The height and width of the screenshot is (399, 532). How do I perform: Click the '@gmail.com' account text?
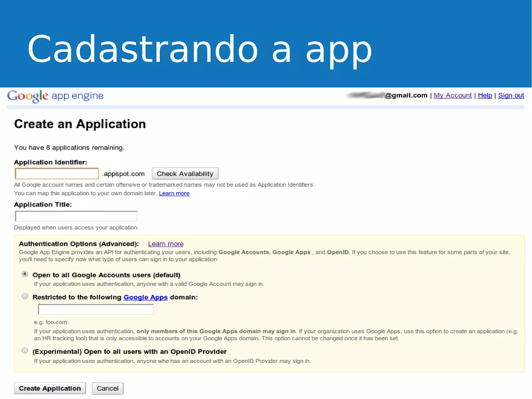click(406, 95)
